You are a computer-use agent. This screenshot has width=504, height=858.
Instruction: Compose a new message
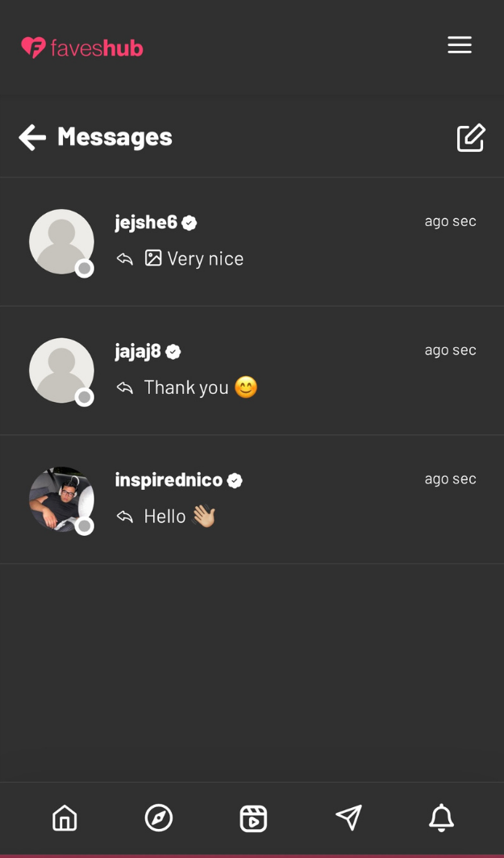click(471, 138)
